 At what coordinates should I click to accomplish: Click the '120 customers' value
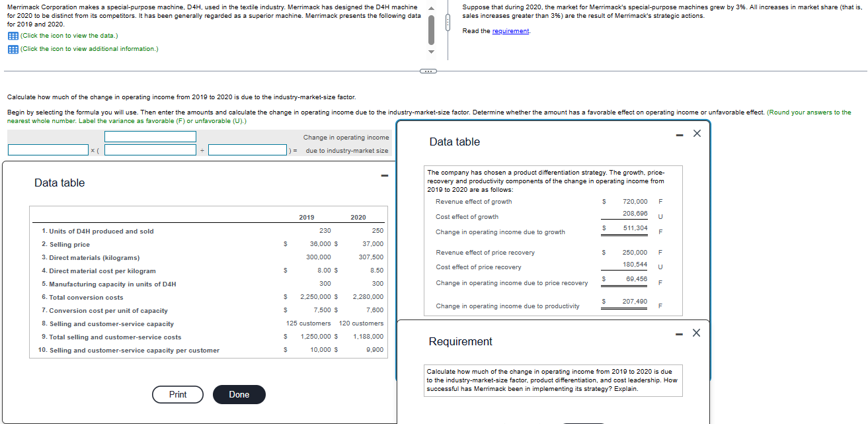click(361, 323)
